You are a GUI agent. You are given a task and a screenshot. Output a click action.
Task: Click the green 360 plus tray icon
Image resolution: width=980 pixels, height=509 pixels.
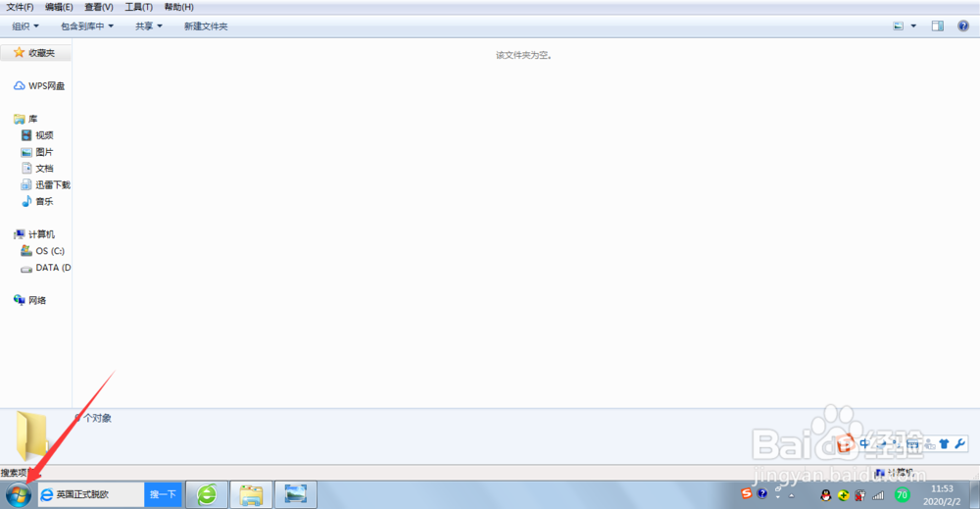[x=843, y=495]
